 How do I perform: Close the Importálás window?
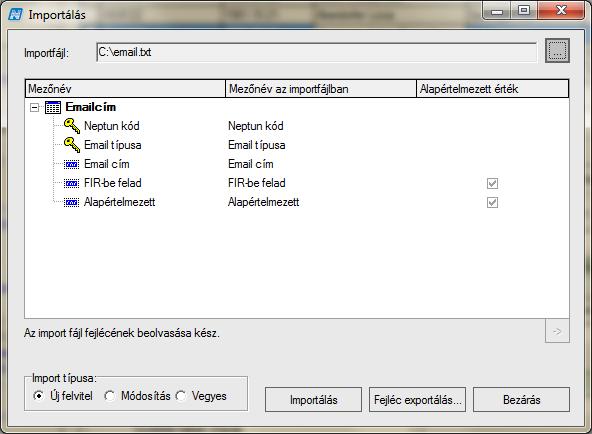(x=561, y=11)
